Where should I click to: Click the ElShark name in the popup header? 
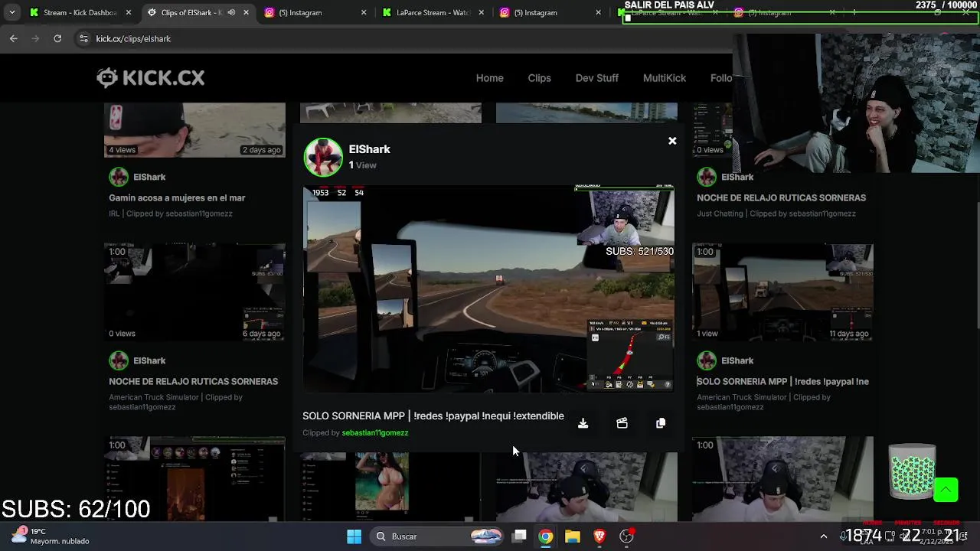pyautogui.click(x=369, y=149)
